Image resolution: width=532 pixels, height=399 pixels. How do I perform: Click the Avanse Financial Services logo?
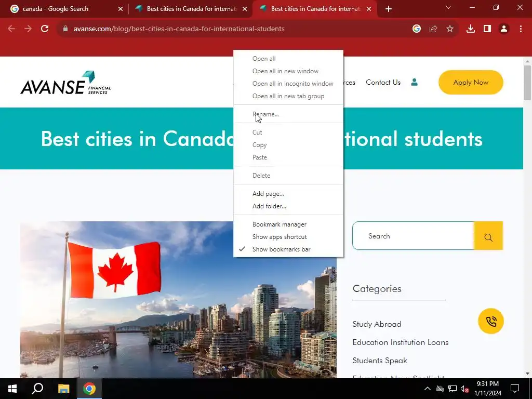point(65,83)
